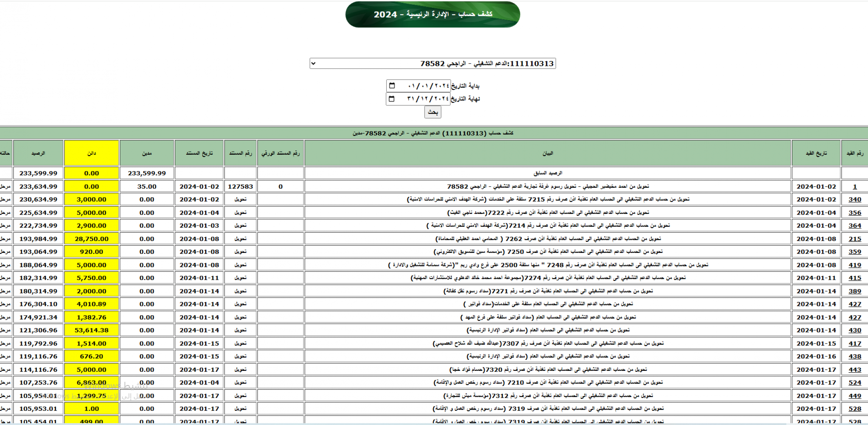Click the description column header
Viewport: 868px width, 425px height.
[548, 153]
